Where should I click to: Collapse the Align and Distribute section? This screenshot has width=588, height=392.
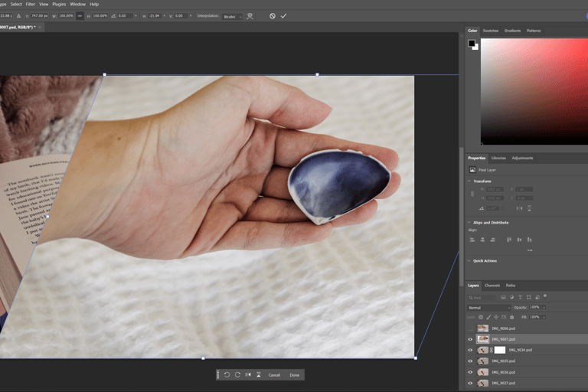coord(469,223)
